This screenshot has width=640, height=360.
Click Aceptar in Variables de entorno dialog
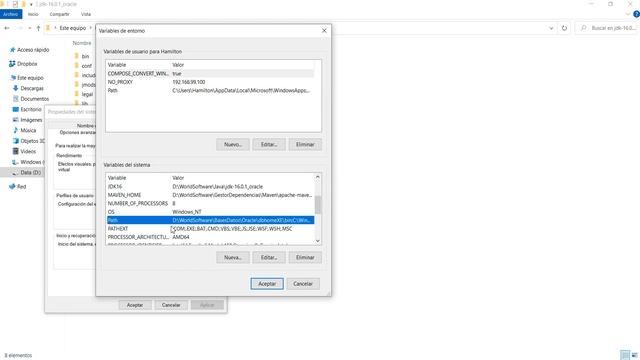267,284
